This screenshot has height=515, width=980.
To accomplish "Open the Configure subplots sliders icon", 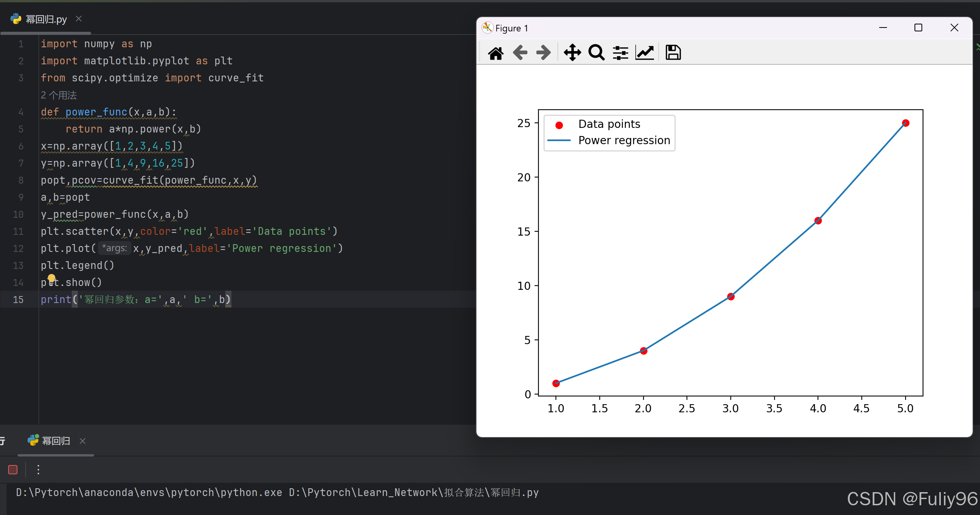I will tap(620, 53).
